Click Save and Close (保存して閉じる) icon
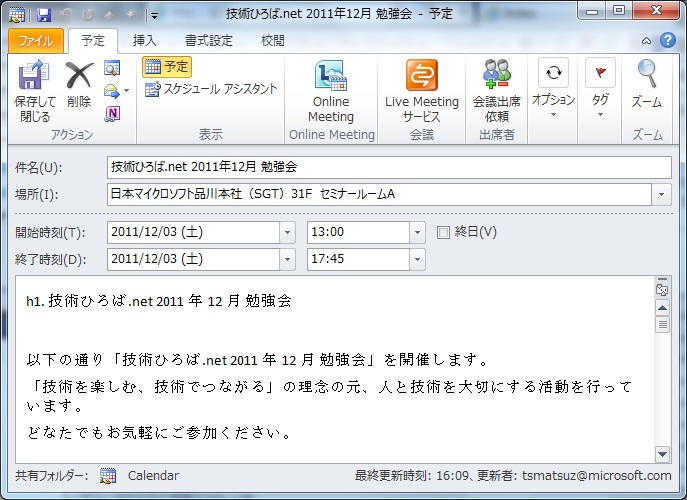Image resolution: width=687 pixels, height=500 pixels. click(x=34, y=75)
